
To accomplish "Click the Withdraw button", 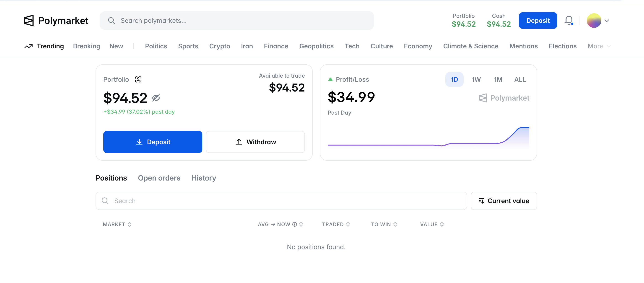I will click(x=255, y=142).
